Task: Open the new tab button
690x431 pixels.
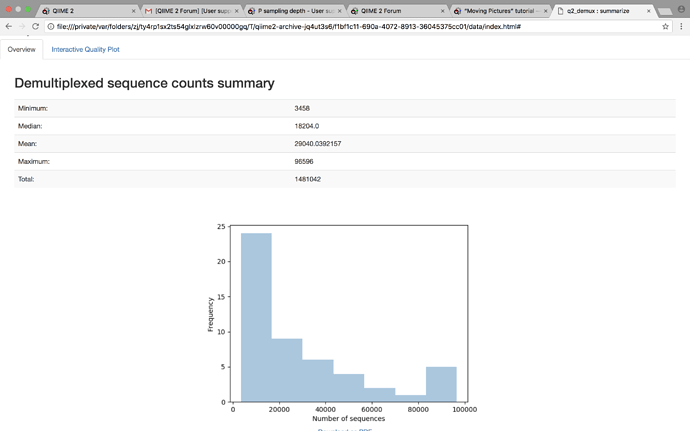Action: (665, 11)
